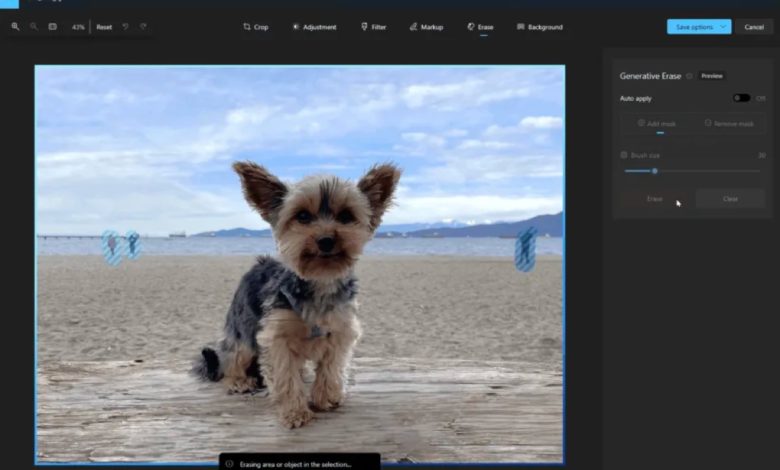Click the Clear button in the erase panel
This screenshot has height=470, width=780.
(730, 199)
